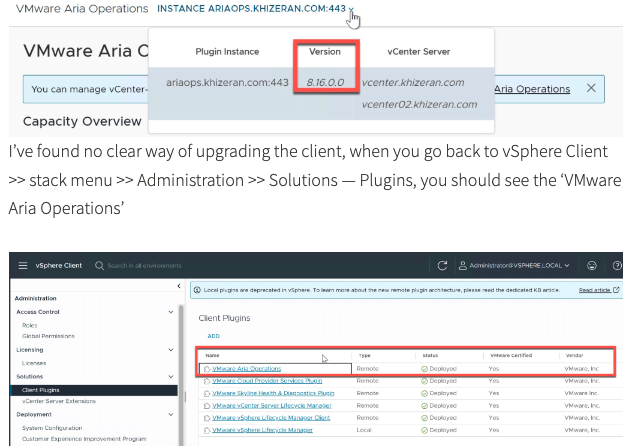Click vcenter02.khizeran.com in the popup

click(419, 105)
